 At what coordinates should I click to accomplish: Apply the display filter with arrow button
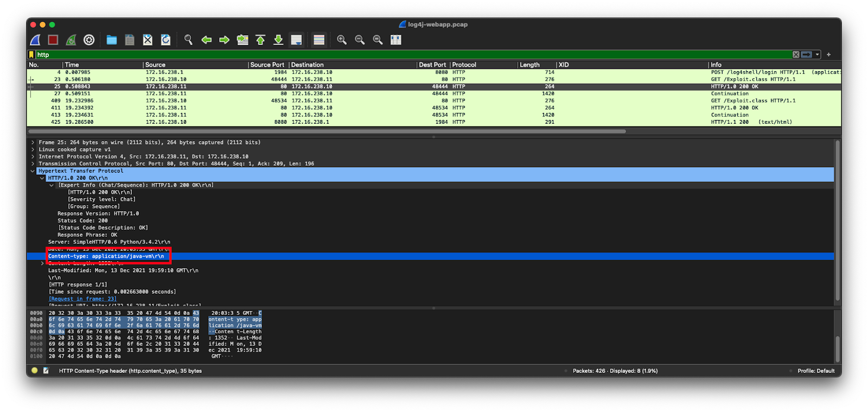tap(807, 55)
